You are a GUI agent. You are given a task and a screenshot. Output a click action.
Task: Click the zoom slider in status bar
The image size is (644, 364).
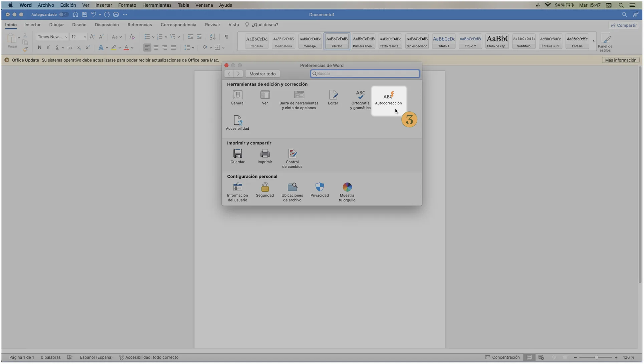pyautogui.click(x=596, y=357)
